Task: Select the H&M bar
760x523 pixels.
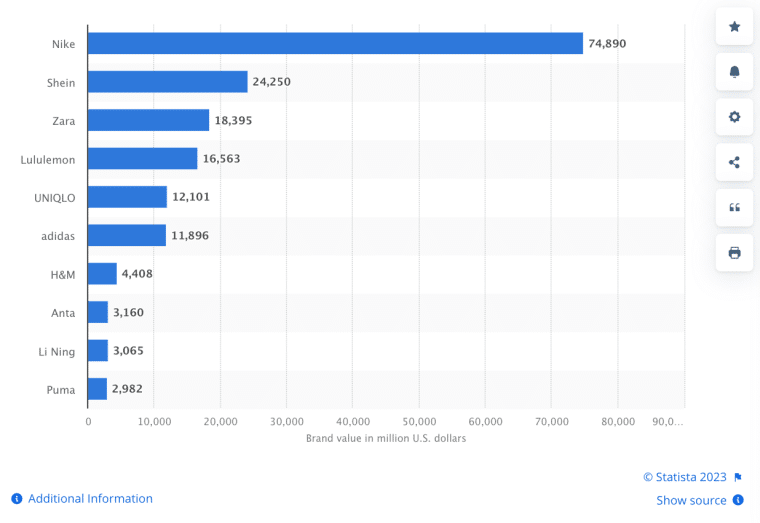Action: coord(102,274)
